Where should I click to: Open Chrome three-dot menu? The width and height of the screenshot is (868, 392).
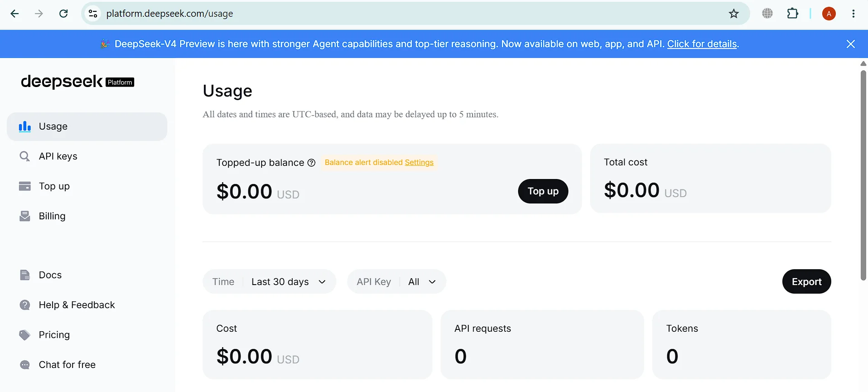(x=853, y=14)
